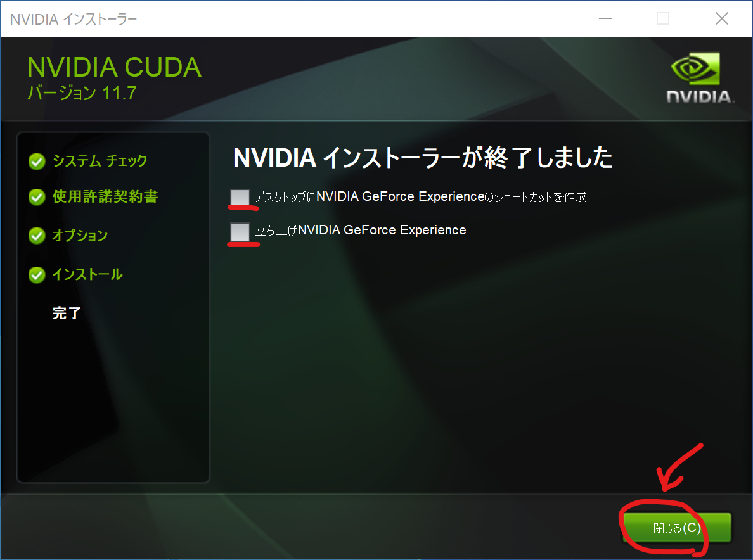Image resolution: width=753 pixels, height=560 pixels.
Task: Minimize the NVIDIA installer window
Action: click(605, 19)
